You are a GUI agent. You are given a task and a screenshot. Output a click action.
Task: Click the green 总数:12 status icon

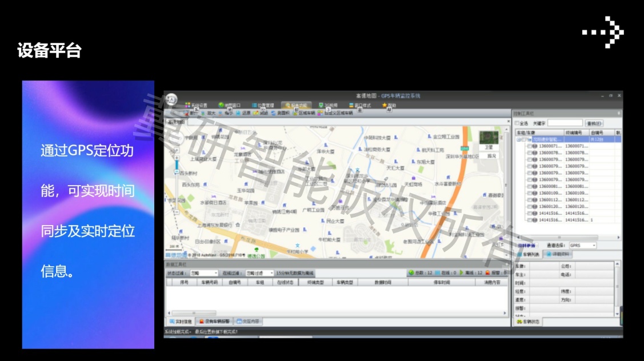pos(411,272)
